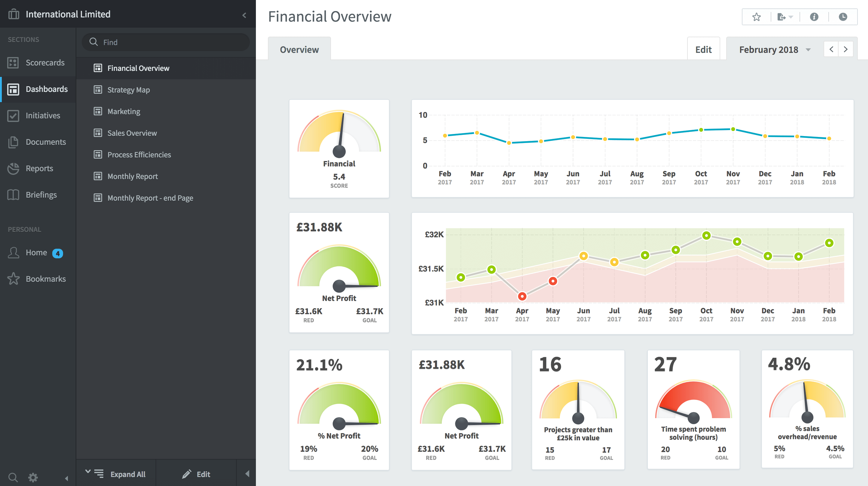Click the Edit button under dashboard list
The image size is (868, 486).
tap(196, 474)
